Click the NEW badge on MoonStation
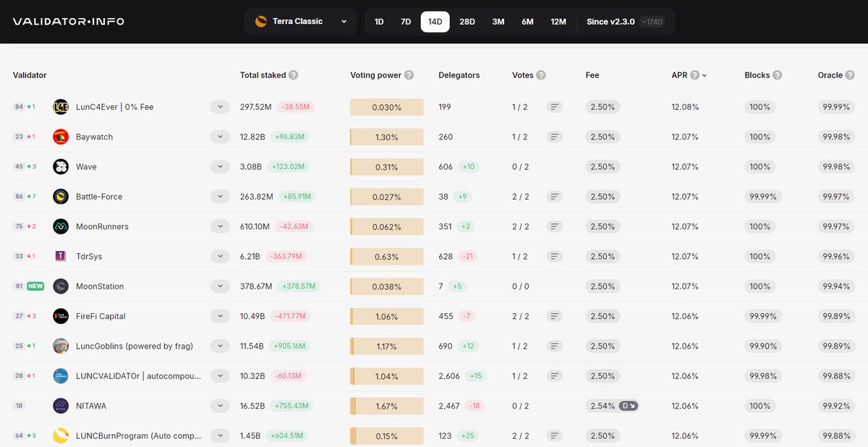 pyautogui.click(x=35, y=286)
